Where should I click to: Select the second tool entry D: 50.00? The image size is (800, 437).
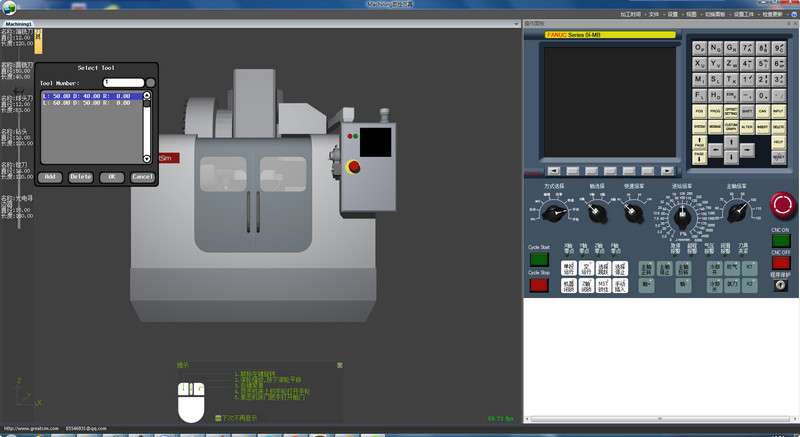tap(88, 102)
